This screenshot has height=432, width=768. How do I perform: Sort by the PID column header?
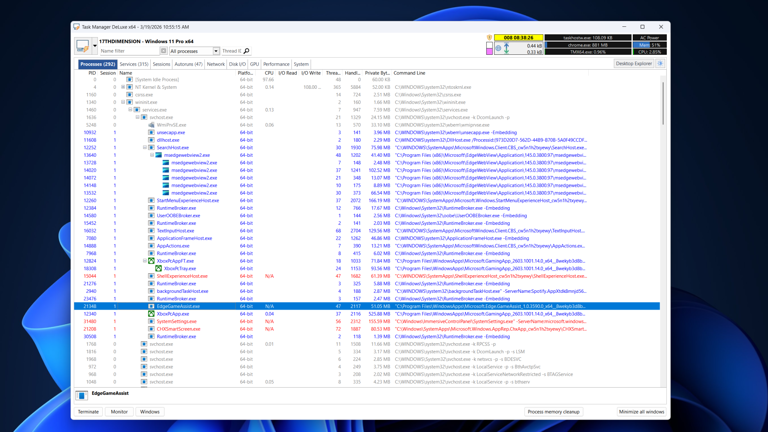click(x=92, y=73)
